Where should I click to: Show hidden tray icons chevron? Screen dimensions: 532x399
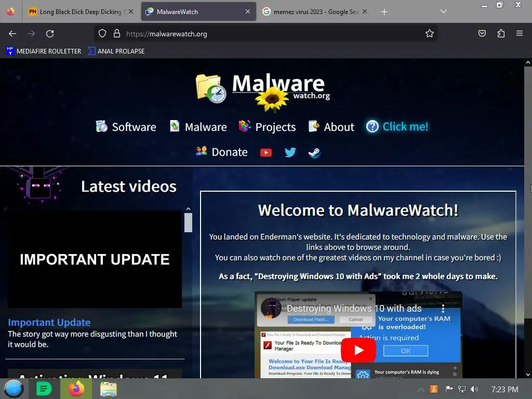421,390
